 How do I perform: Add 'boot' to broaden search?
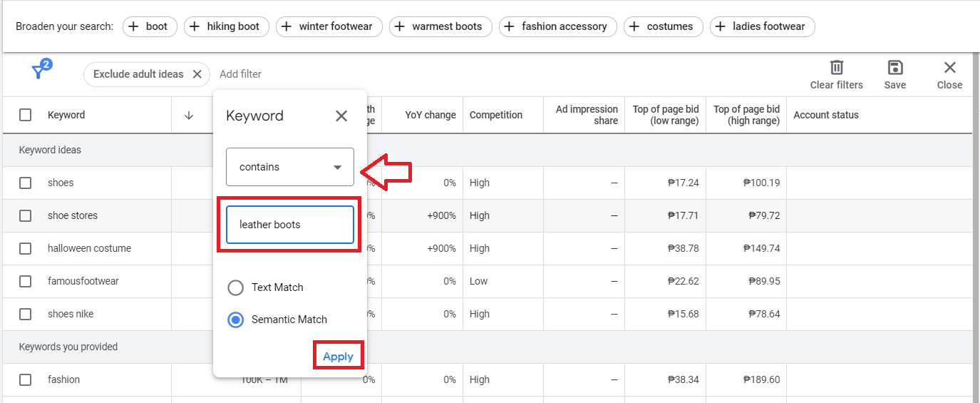click(x=150, y=26)
